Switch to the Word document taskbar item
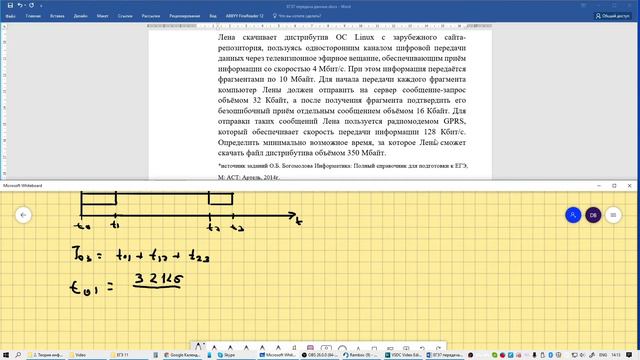This screenshot has height=360, width=640. click(x=445, y=355)
